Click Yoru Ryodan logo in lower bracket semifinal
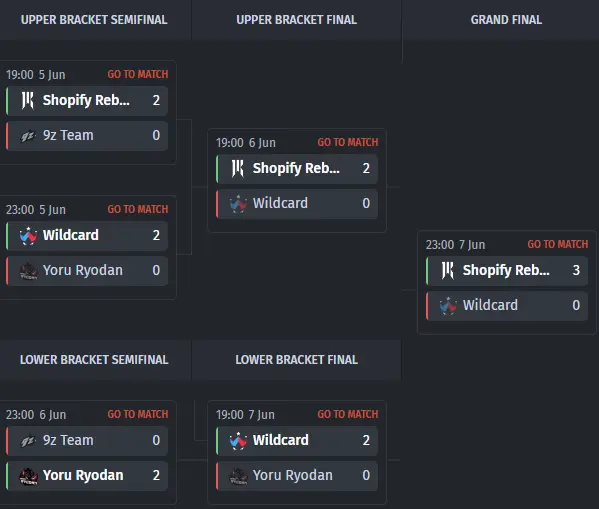Screen dimensions: 599x509 pyautogui.click(x=28, y=476)
